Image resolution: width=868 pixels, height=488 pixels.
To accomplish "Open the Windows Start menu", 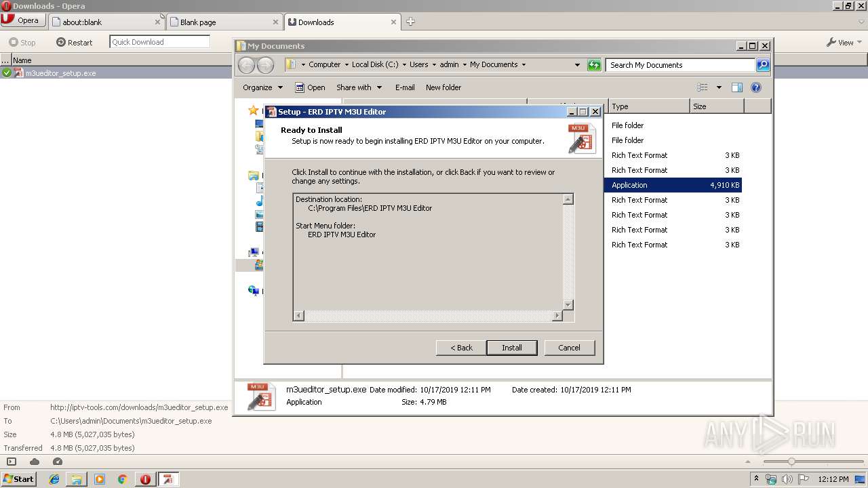I will (x=19, y=479).
